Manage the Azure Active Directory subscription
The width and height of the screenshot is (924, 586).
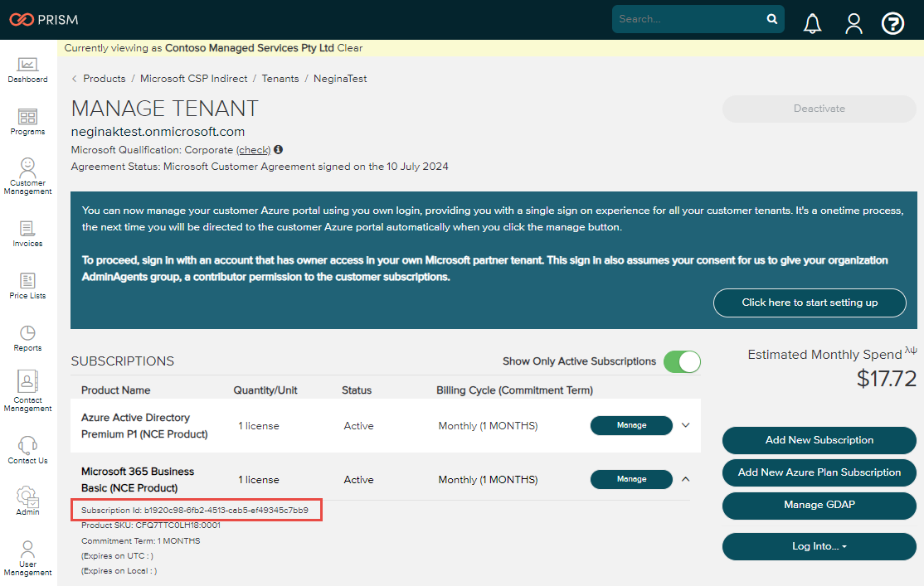click(x=632, y=425)
